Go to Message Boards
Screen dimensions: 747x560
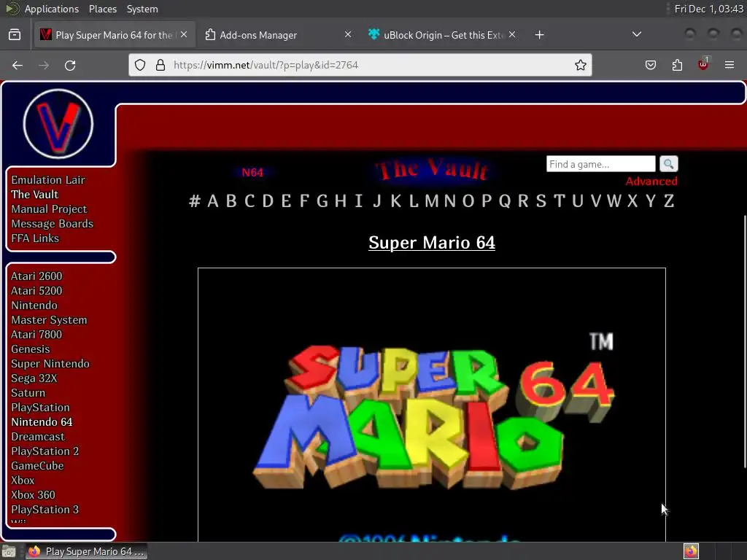[x=53, y=224]
